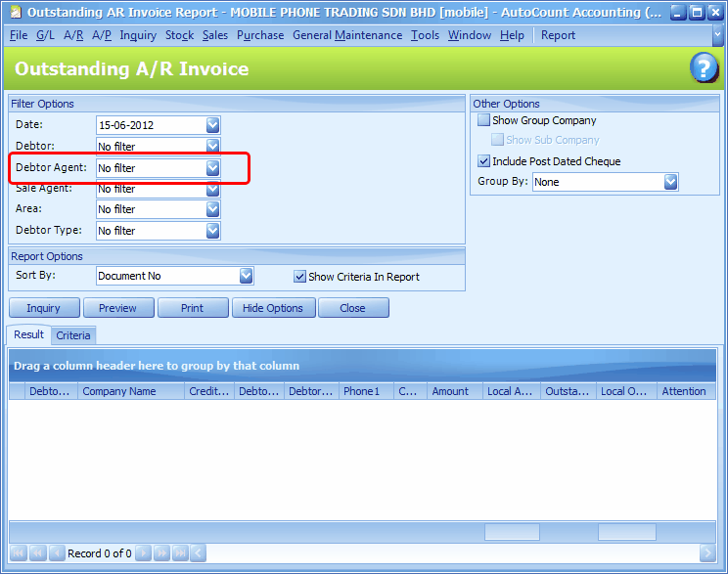The image size is (728, 574).
Task: Click the application icon in title bar
Action: click(x=16, y=12)
